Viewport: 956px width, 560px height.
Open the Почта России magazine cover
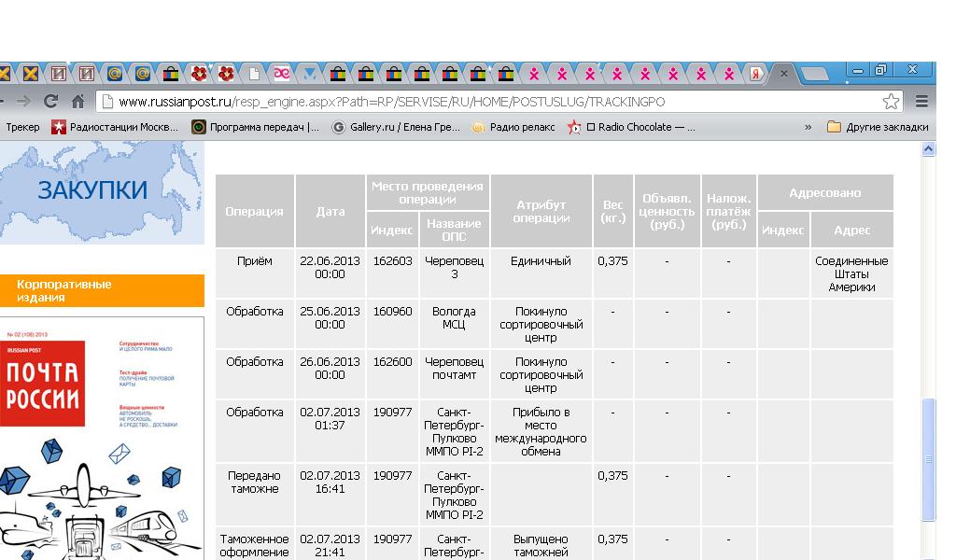(x=102, y=438)
